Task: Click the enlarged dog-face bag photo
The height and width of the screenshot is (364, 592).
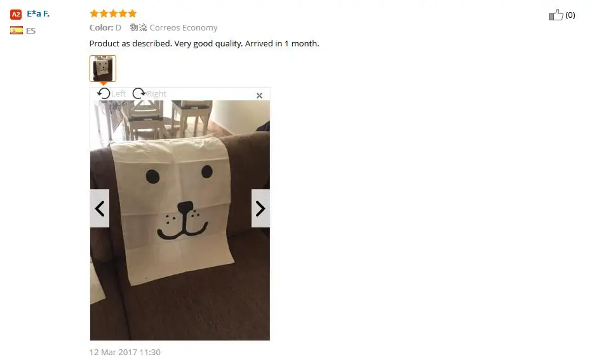Action: 180,220
